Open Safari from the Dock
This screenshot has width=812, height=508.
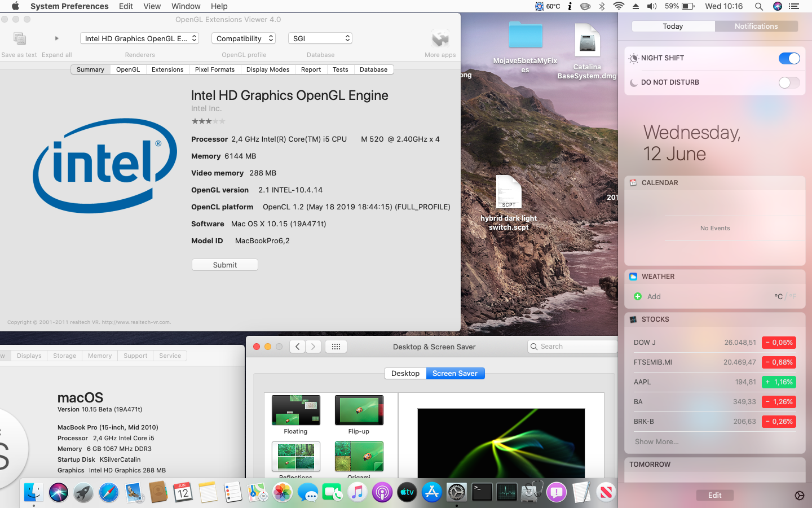click(x=109, y=492)
